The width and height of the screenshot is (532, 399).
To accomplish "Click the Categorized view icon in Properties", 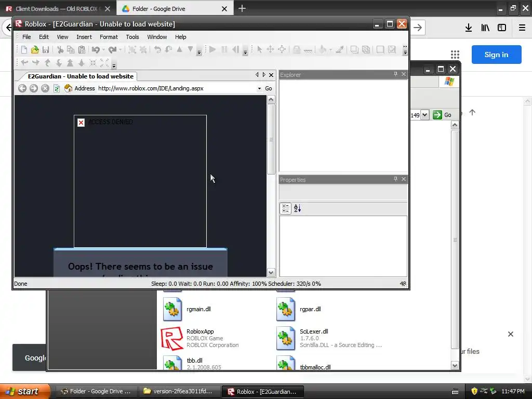I will [x=286, y=208].
